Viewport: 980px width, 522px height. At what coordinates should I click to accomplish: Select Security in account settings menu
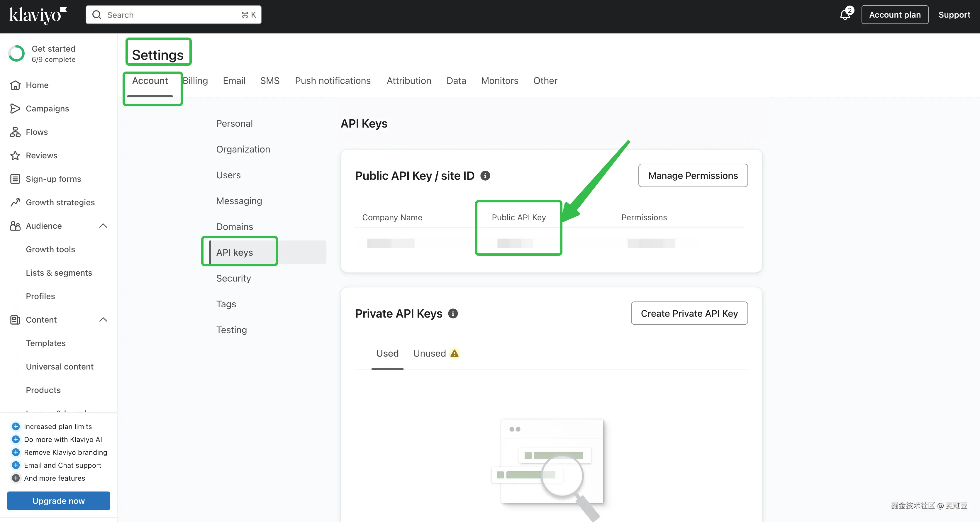coord(234,279)
